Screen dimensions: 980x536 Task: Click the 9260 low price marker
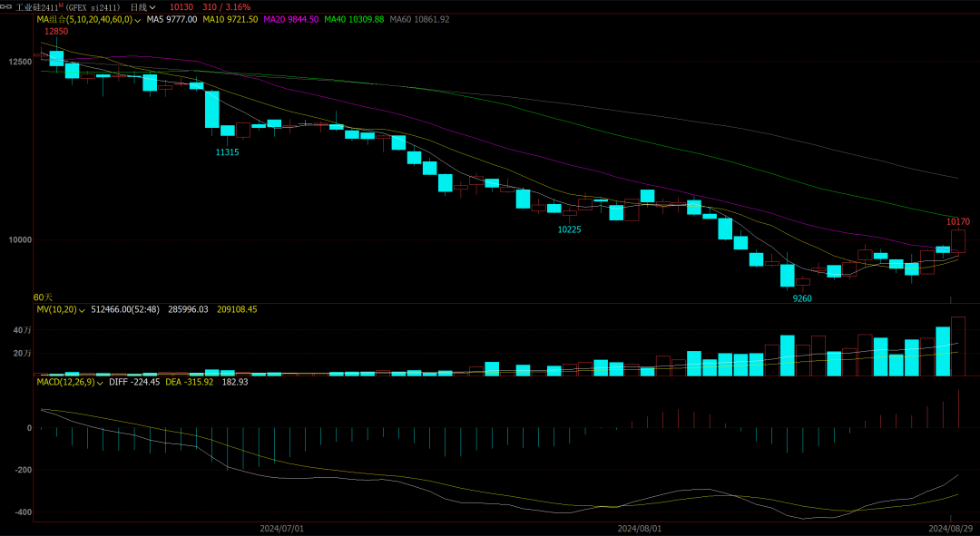[x=802, y=298]
